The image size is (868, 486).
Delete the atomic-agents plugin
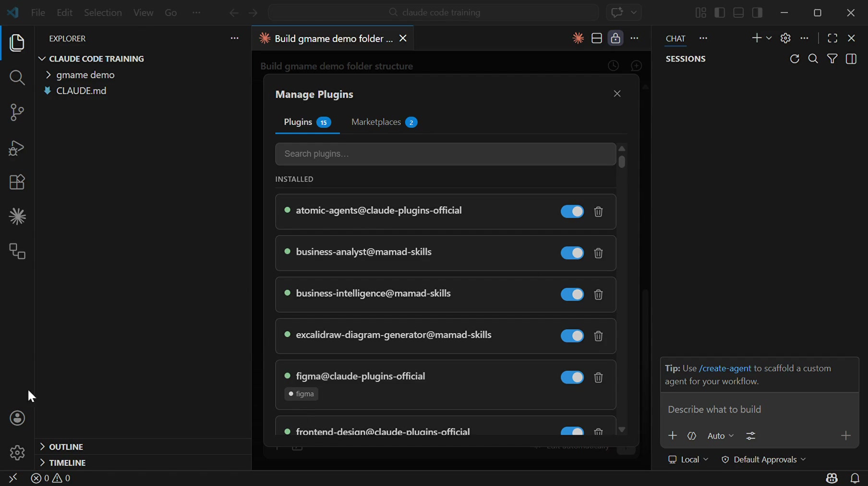tap(598, 212)
